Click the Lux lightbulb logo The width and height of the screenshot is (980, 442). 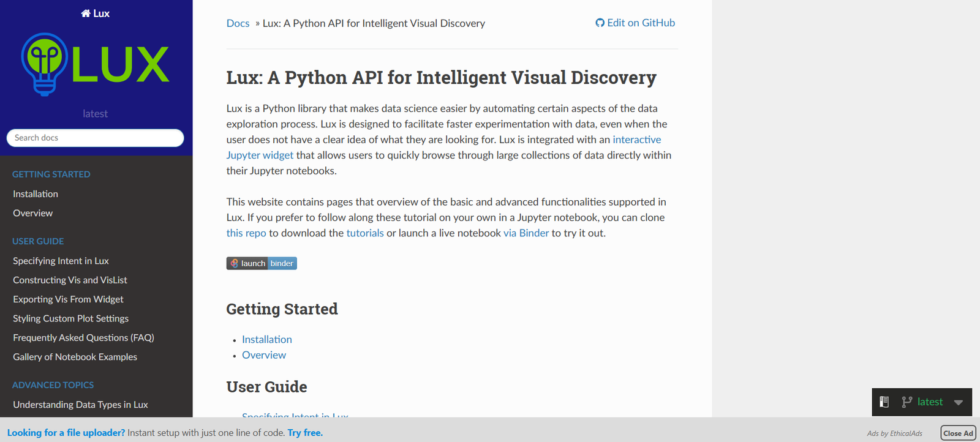(96, 64)
